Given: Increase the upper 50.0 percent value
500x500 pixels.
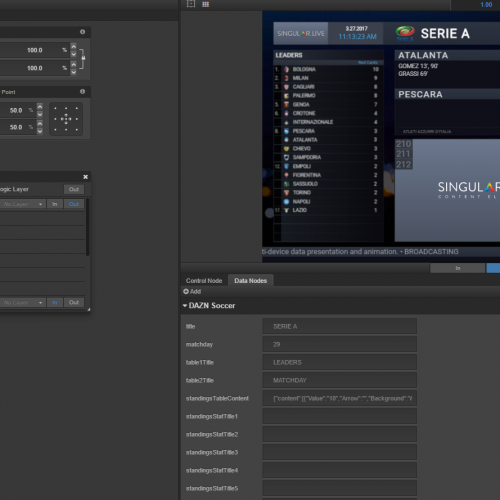Looking at the screenshot, I should click(x=40, y=107).
